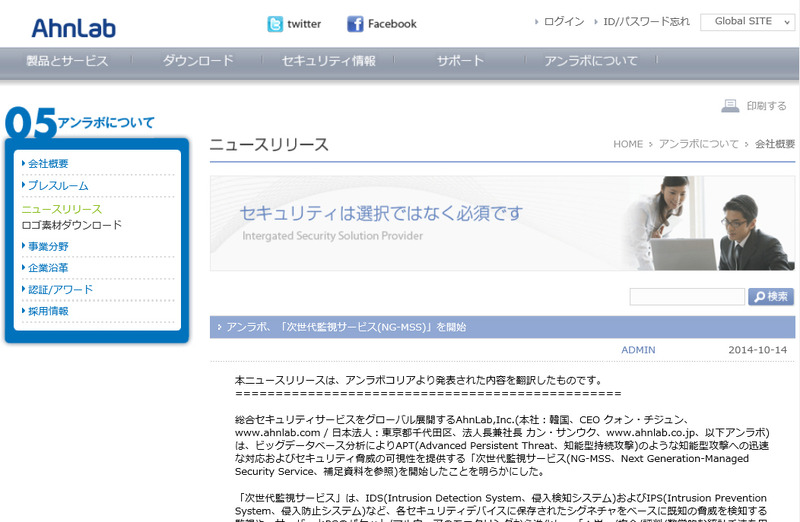800x522 pixels.
Task: Click the search text input field
Action: click(687, 297)
